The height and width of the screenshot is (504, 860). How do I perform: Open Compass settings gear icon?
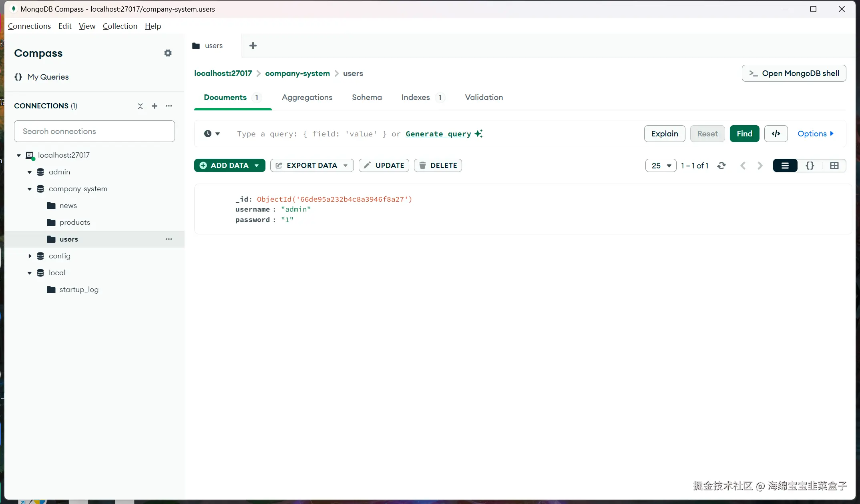pos(168,53)
